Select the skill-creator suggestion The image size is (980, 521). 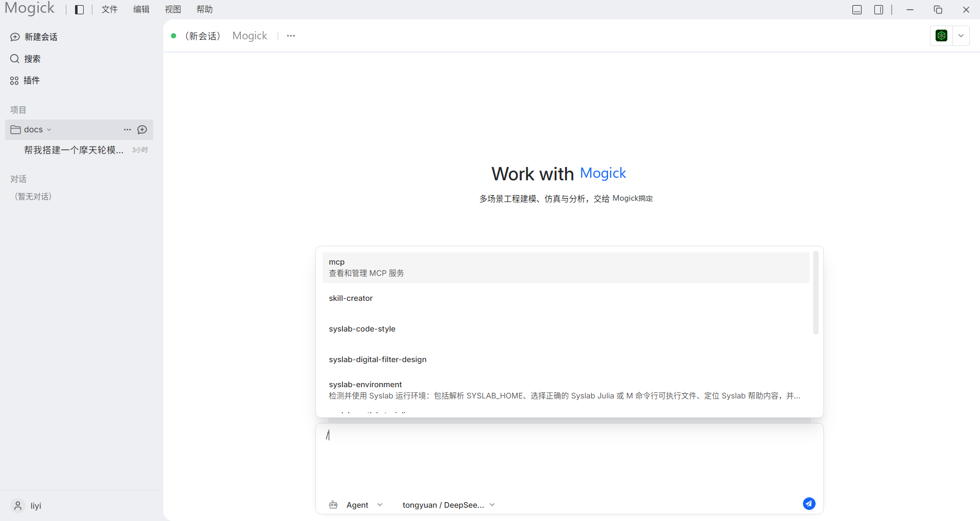click(x=566, y=298)
